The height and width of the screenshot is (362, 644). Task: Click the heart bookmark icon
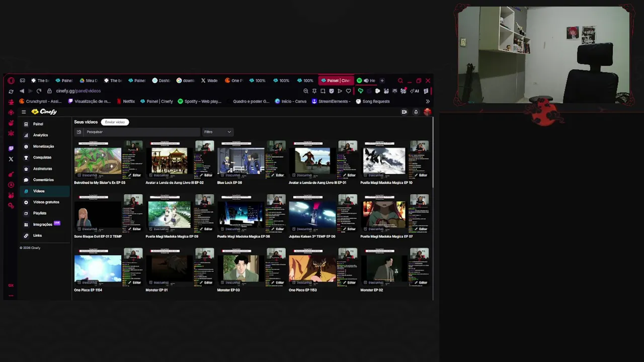pos(348,91)
